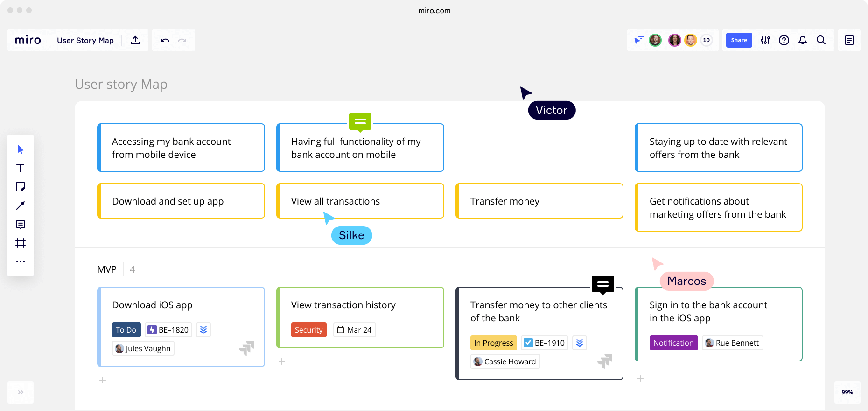Expand the bottom-left double chevron panel
This screenshot has height=411, width=868.
(21, 392)
